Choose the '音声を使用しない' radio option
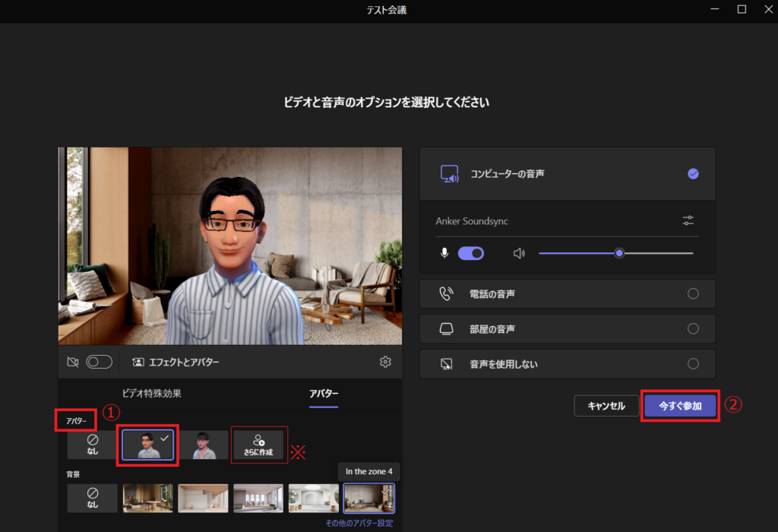The width and height of the screenshot is (778, 532). [x=692, y=364]
